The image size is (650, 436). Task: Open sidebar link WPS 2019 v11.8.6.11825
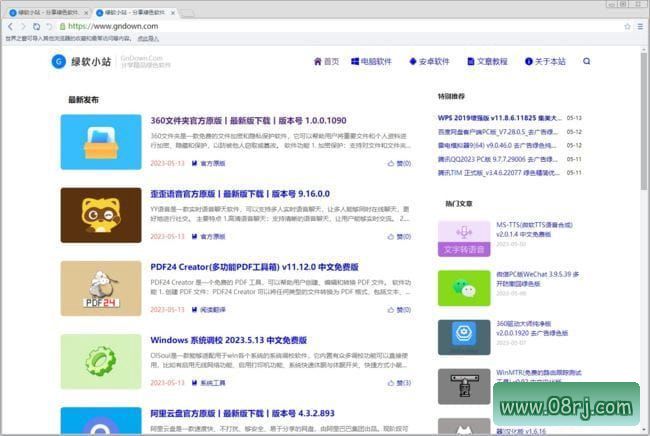coord(500,118)
